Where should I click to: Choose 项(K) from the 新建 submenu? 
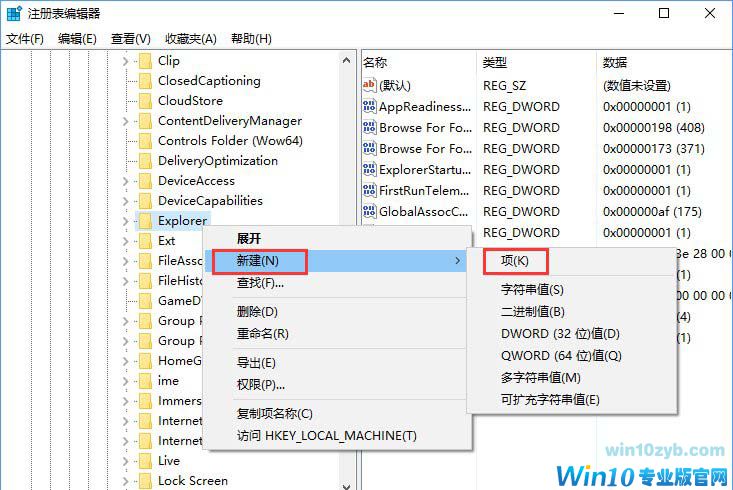[514, 261]
